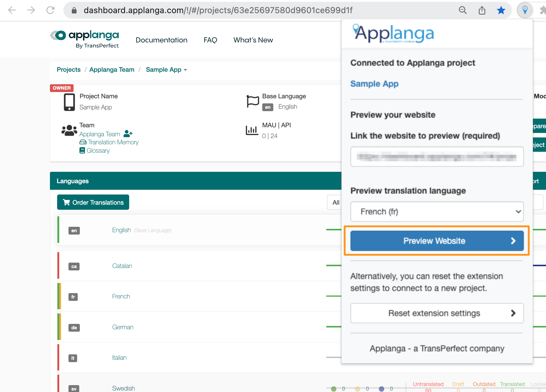Open the Applanga extension pin icon

525,10
